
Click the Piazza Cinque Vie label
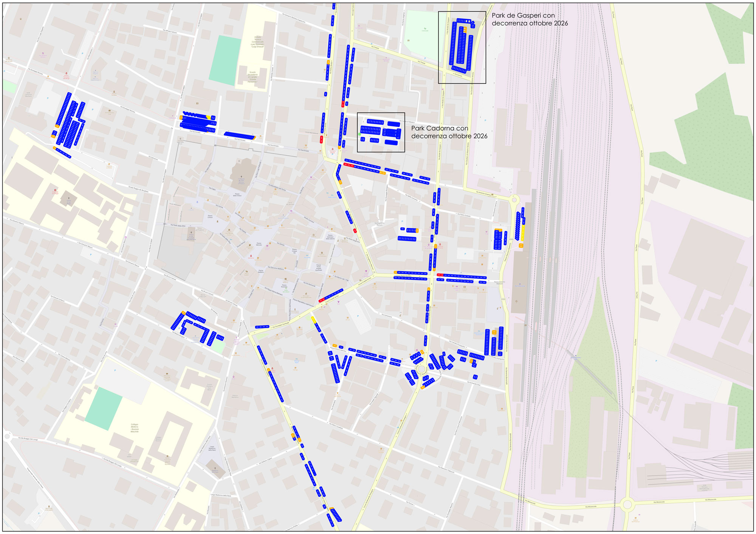[x=294, y=251]
